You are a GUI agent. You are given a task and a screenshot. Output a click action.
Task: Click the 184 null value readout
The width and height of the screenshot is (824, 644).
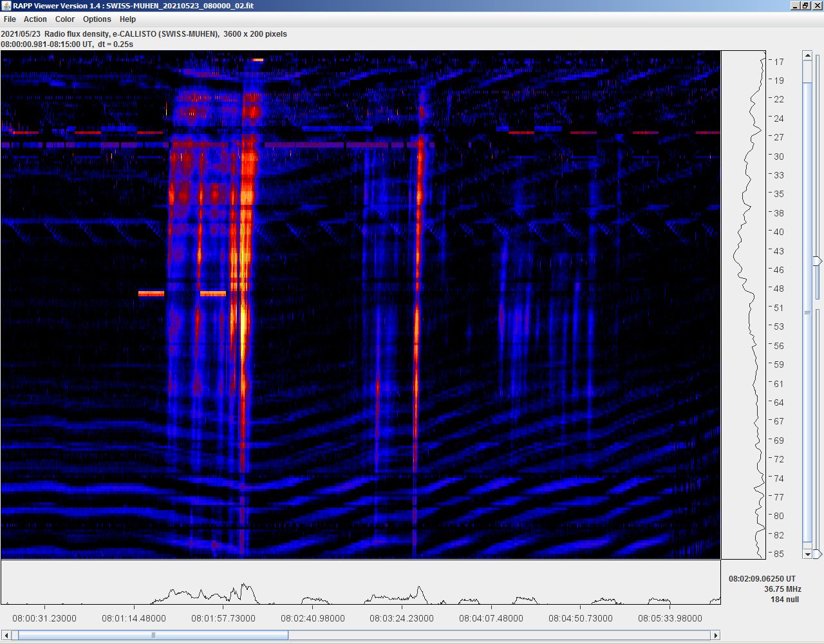(785, 600)
